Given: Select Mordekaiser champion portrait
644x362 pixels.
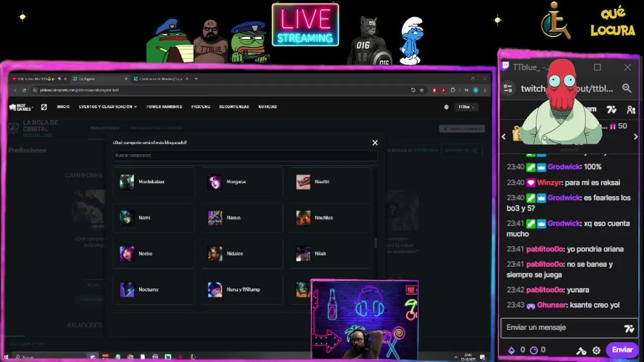Looking at the screenshot, I should tap(127, 182).
